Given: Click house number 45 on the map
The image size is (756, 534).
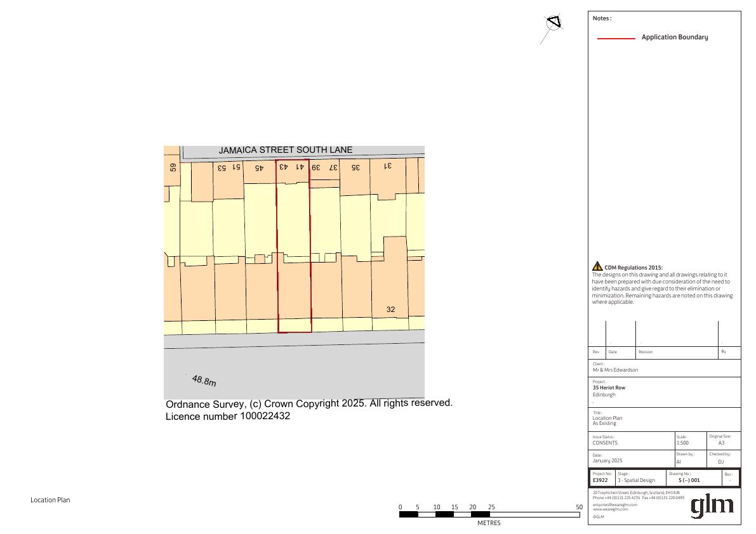Looking at the screenshot, I should 259,168.
